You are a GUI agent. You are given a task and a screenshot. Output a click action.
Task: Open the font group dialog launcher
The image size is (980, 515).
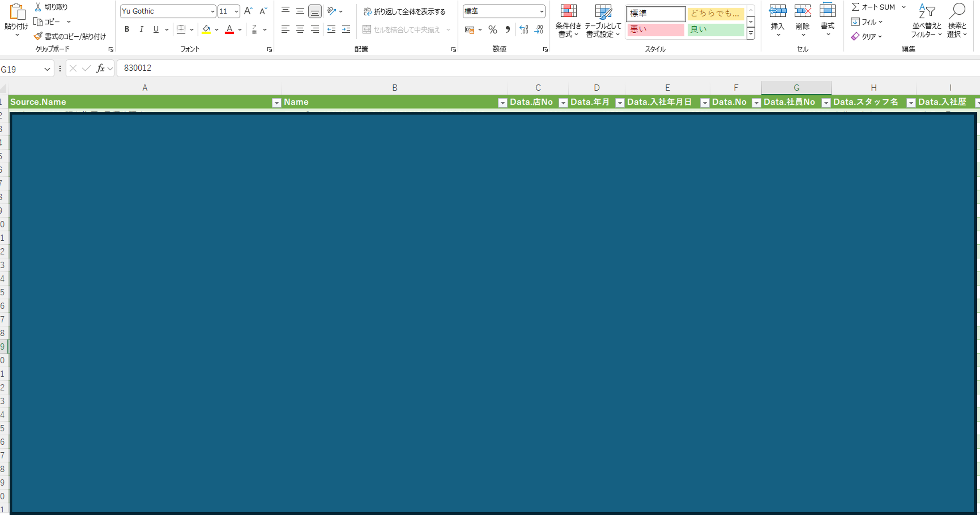point(270,50)
